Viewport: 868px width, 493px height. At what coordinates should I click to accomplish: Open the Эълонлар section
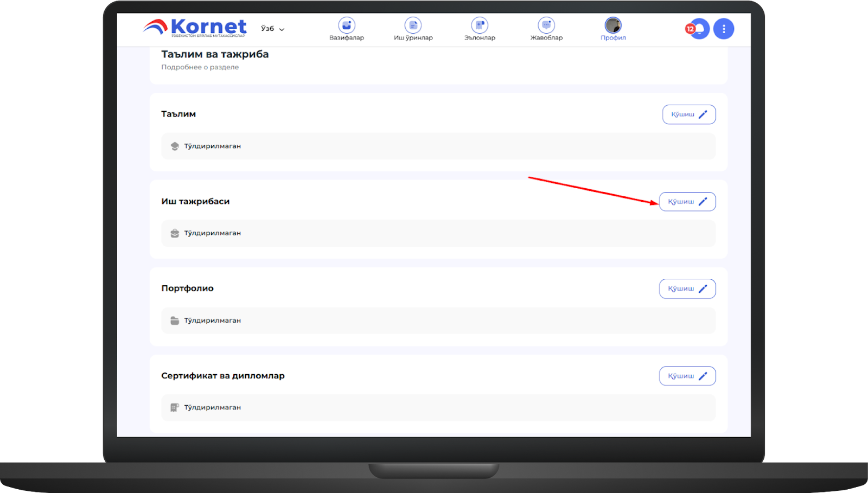pyautogui.click(x=480, y=29)
